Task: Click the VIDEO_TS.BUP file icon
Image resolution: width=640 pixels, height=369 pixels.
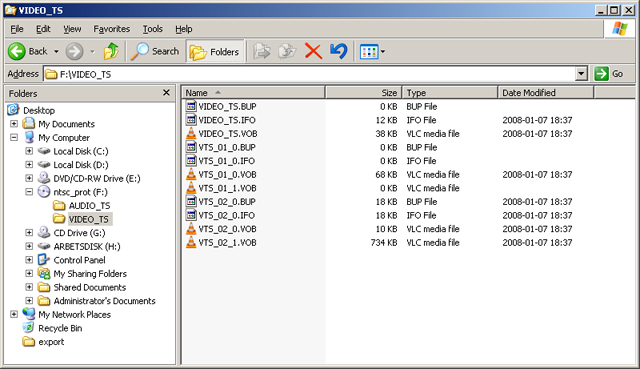Action: click(191, 106)
